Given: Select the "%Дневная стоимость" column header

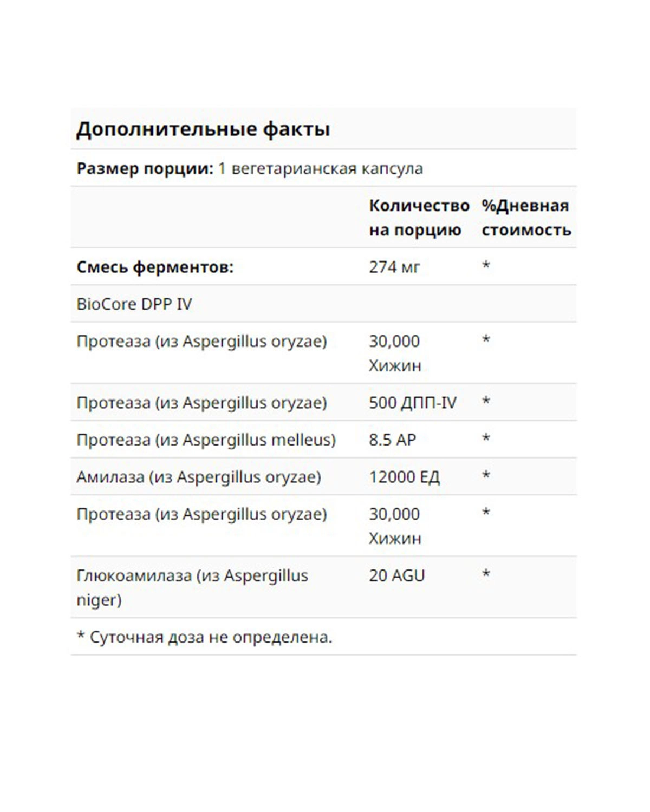Looking at the screenshot, I should [x=526, y=218].
